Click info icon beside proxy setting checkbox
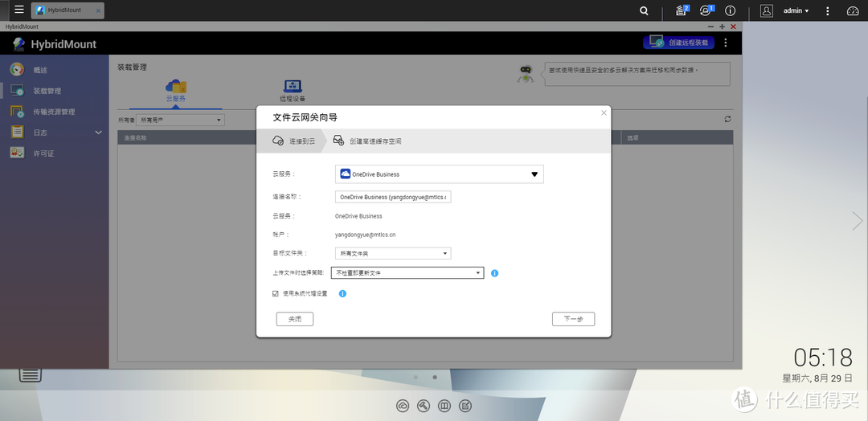This screenshot has height=421, width=868. tap(342, 294)
